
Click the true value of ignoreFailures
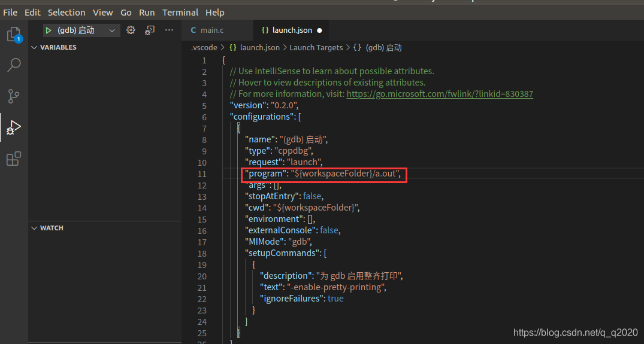(335, 299)
